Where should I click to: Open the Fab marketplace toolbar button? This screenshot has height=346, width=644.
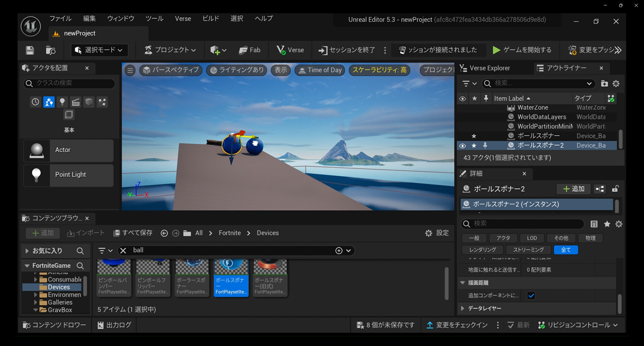pyautogui.click(x=249, y=50)
